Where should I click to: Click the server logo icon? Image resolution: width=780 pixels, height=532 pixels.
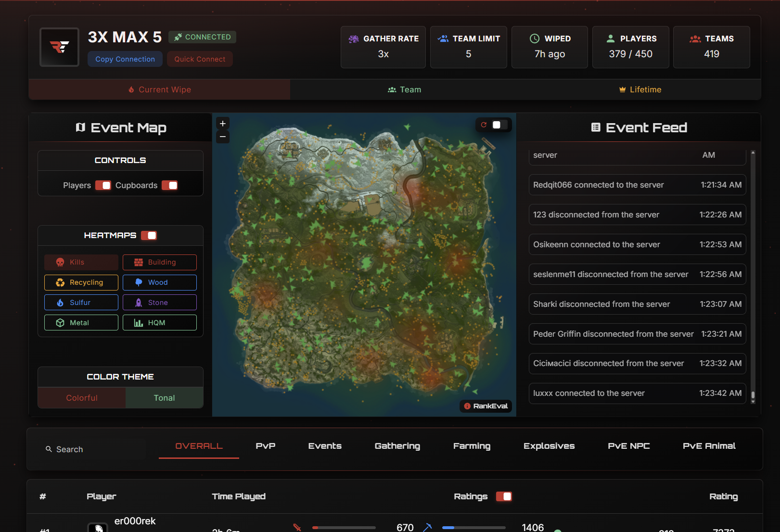[59, 47]
